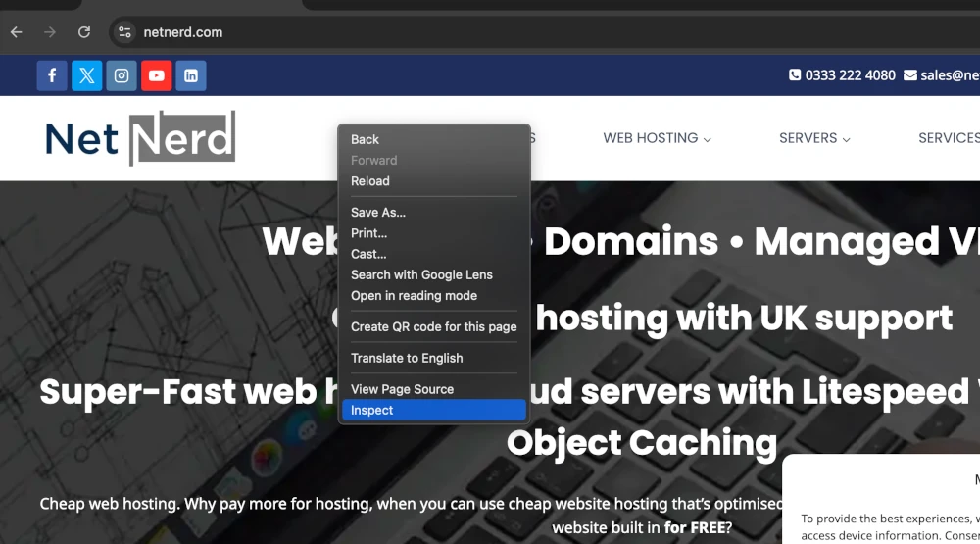Expand the WEB HOSTING navigation dropdown

(x=657, y=138)
